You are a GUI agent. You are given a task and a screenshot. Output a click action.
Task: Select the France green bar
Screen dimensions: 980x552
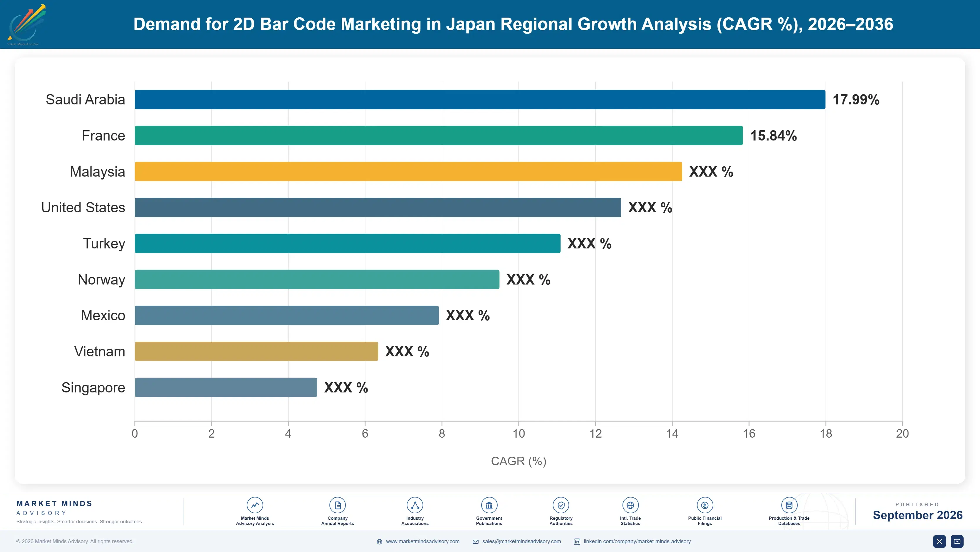click(x=439, y=136)
